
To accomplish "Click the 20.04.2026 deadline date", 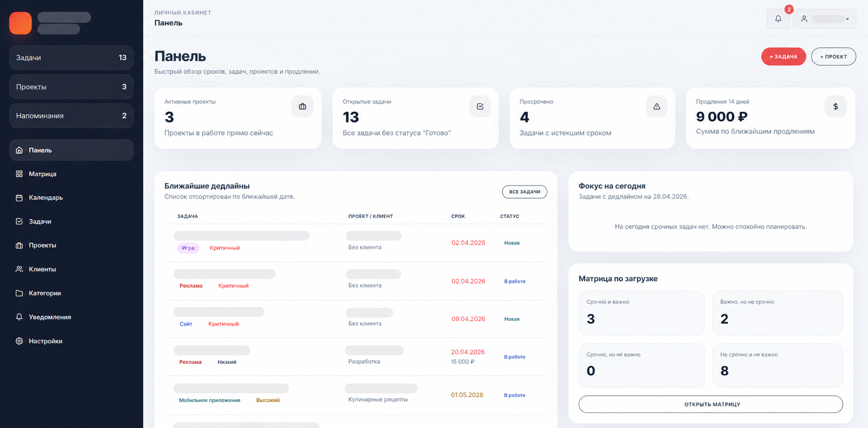I will 468,352.
